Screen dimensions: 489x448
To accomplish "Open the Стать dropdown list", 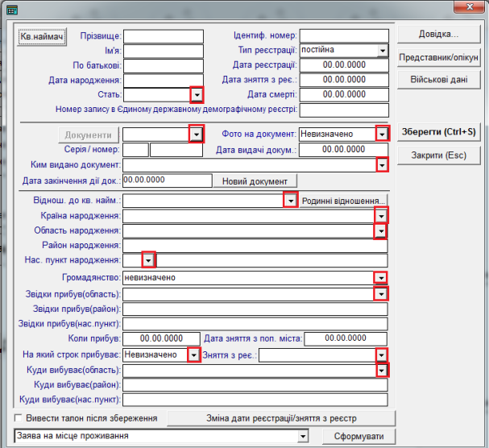I will 197,94.
